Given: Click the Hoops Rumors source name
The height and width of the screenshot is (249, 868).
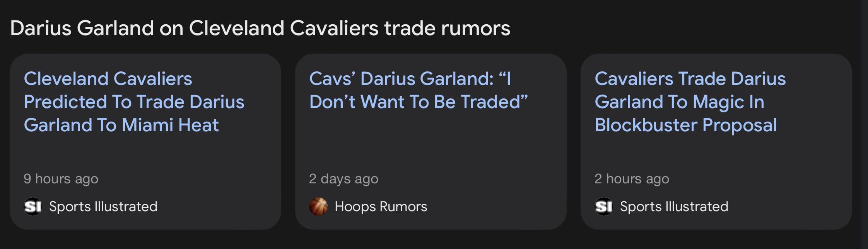Looking at the screenshot, I should 381,207.
